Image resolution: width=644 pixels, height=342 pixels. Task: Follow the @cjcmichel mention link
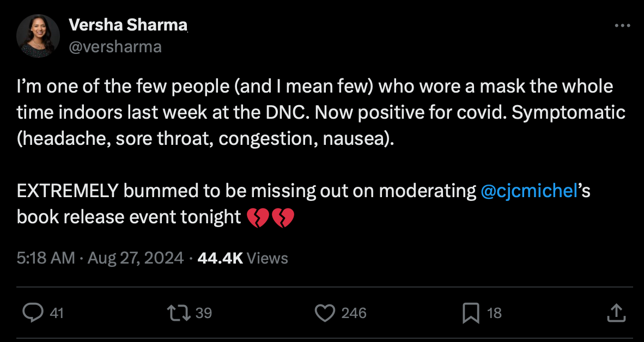tap(529, 192)
